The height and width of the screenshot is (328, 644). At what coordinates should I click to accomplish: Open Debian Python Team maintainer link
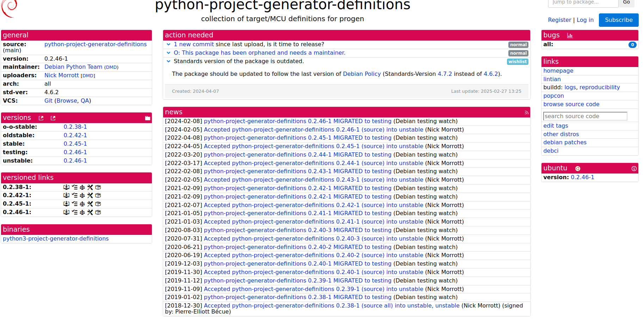73,67
